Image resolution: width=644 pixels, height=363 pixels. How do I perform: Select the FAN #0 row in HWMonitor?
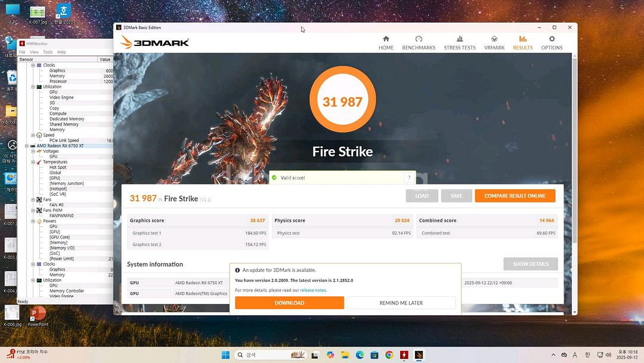[x=57, y=205]
